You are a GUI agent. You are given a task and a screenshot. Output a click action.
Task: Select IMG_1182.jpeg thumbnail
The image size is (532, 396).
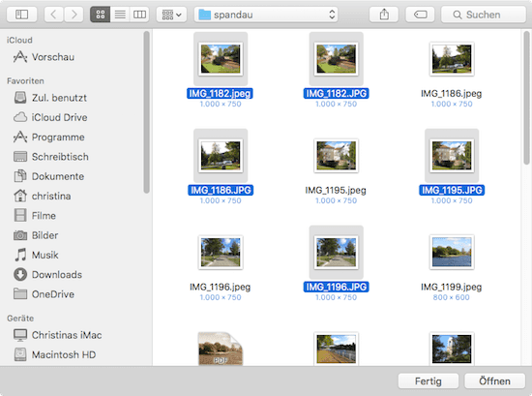click(x=221, y=59)
